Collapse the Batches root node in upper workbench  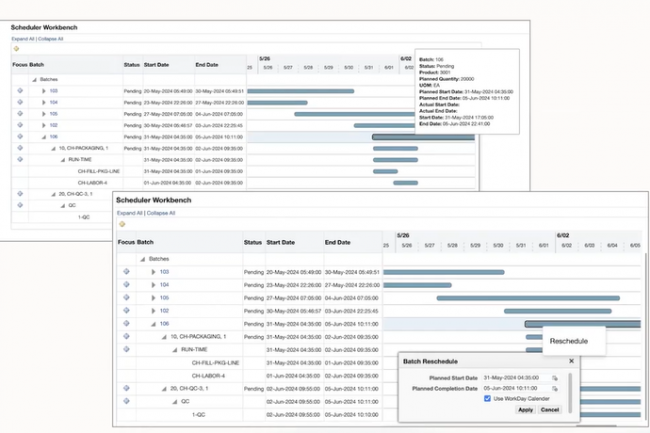(x=33, y=77)
